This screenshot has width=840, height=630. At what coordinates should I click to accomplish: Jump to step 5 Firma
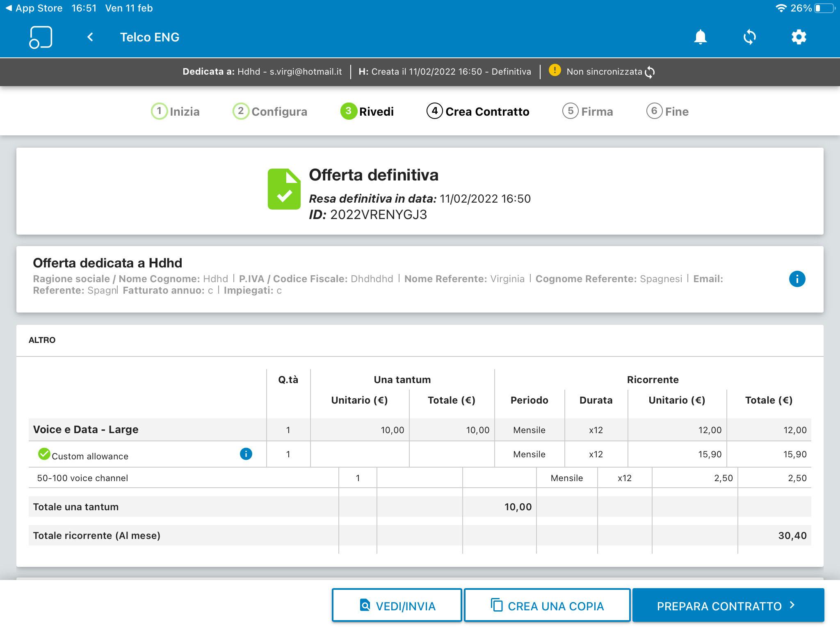point(587,111)
